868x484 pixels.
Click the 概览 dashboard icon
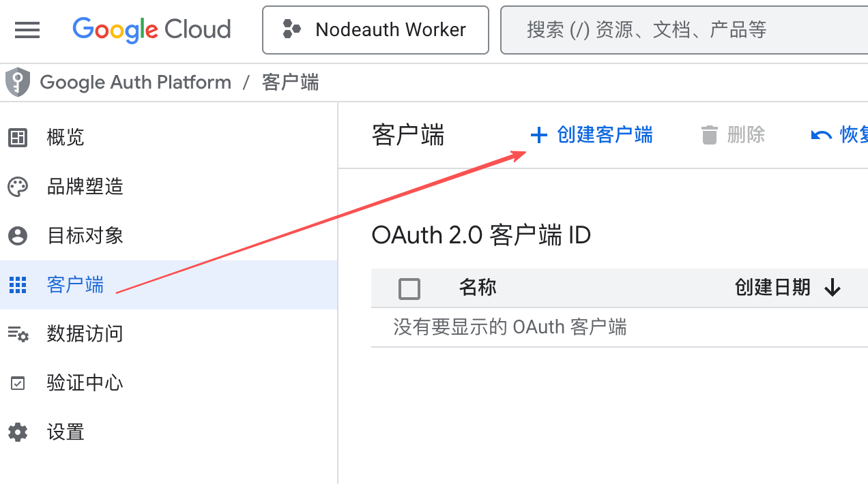[x=18, y=138]
